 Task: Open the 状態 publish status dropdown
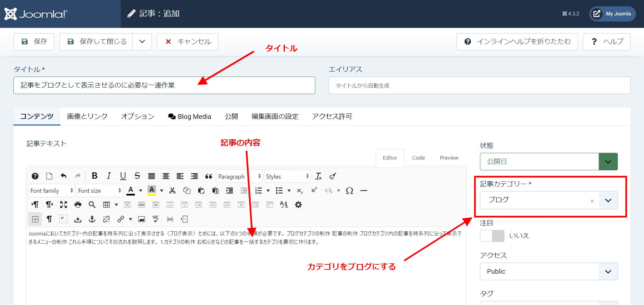(x=608, y=161)
